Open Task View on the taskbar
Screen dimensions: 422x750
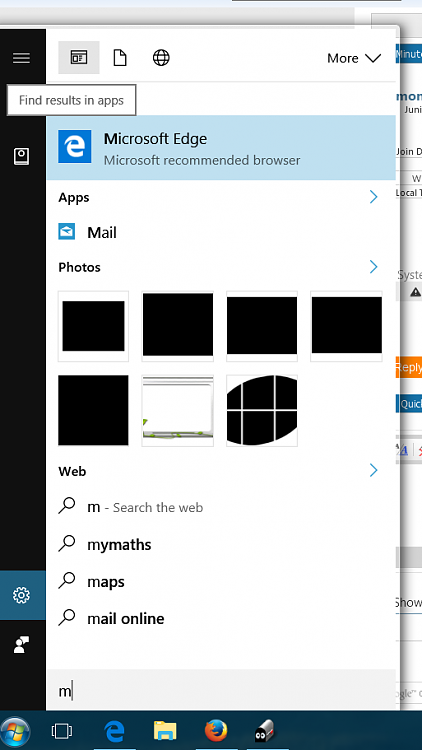(62, 731)
